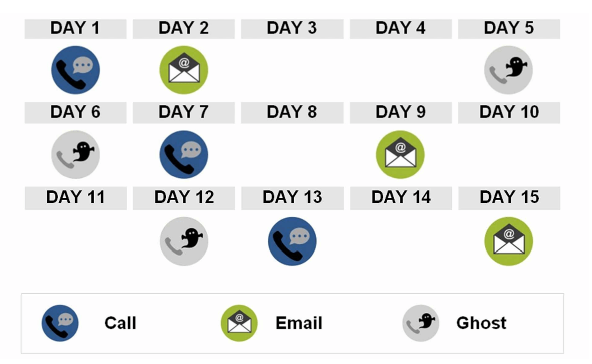The height and width of the screenshot is (364, 592).
Task: Click the Day 13 call icon
Action: (293, 241)
